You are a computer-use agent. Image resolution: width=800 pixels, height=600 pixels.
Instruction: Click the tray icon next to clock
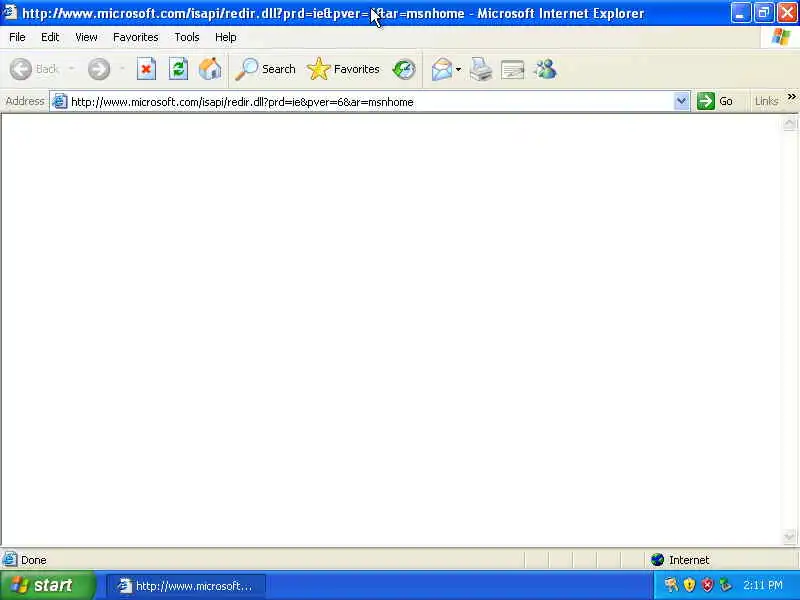(725, 585)
